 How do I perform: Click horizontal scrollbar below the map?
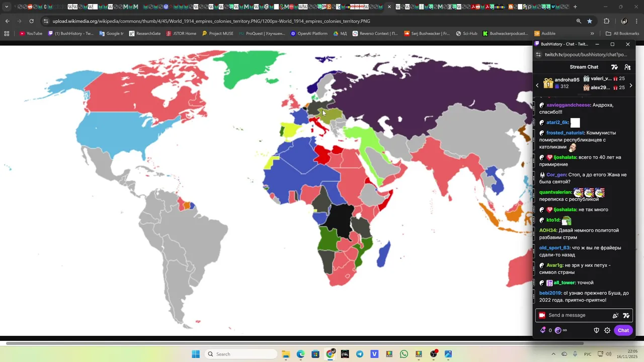pyautogui.click(x=294, y=343)
